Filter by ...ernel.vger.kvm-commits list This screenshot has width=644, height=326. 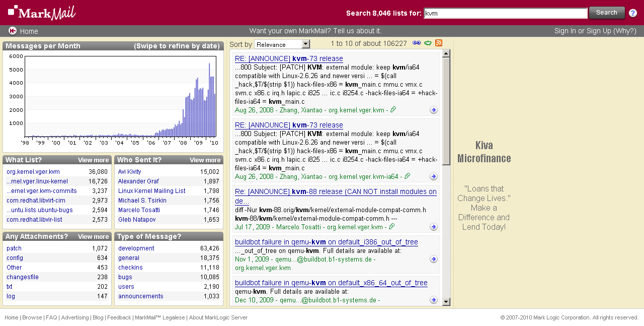pos(42,191)
